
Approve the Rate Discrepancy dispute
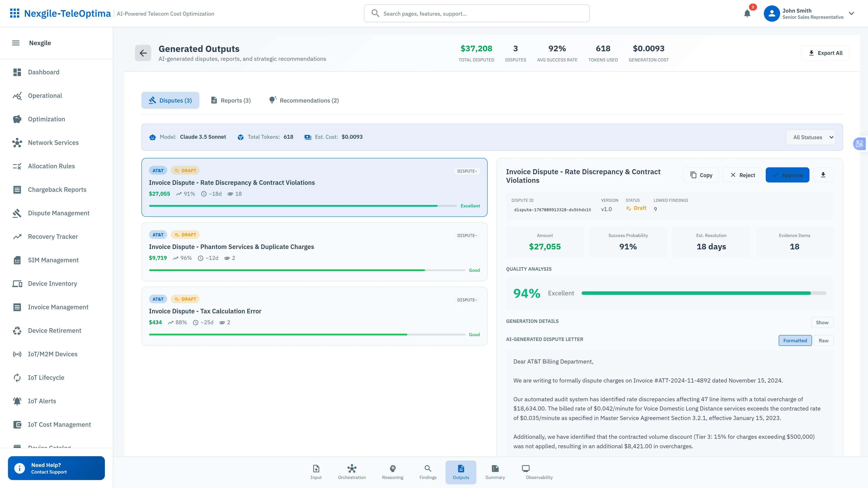click(788, 175)
